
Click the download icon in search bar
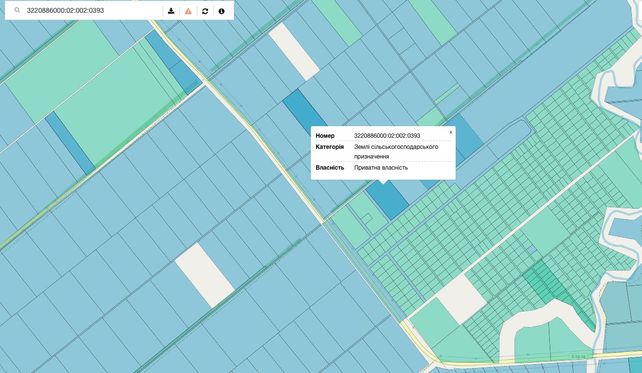[x=171, y=11]
